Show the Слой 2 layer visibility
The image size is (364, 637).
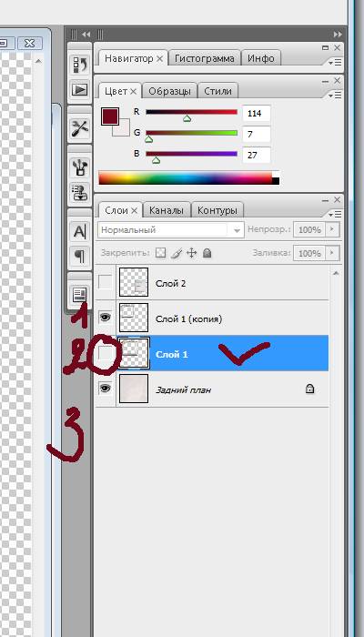106,282
